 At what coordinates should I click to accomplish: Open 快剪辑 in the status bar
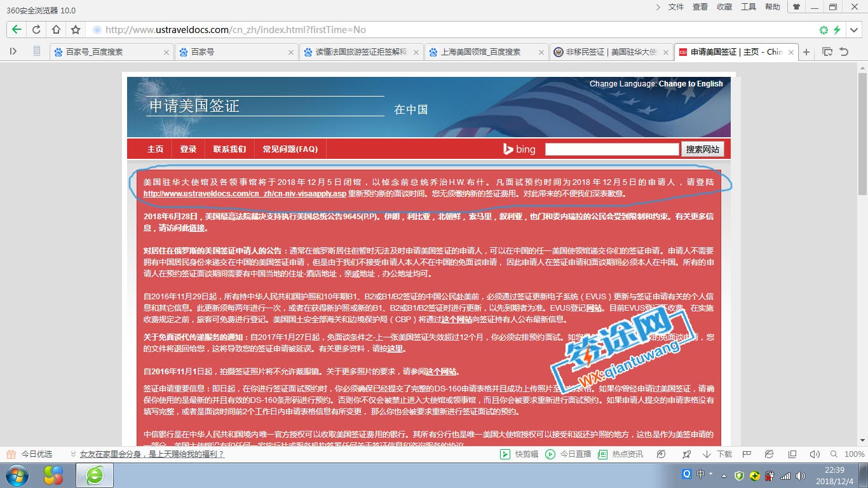(519, 454)
